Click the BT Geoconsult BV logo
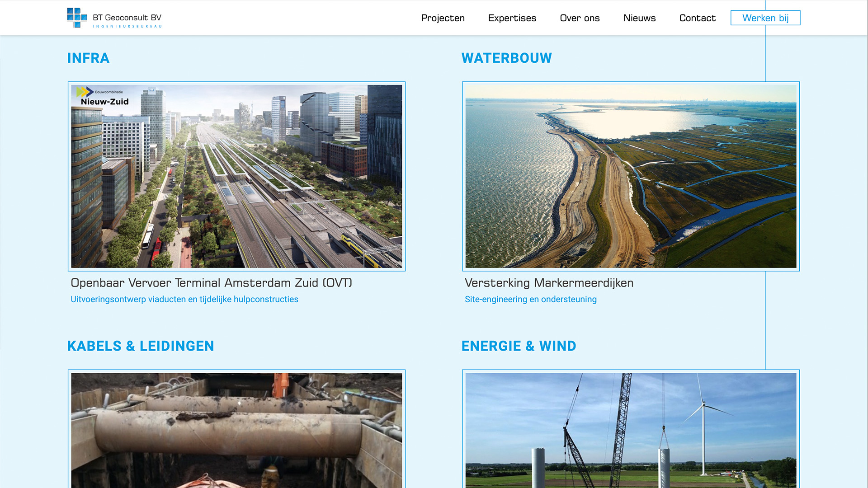The width and height of the screenshot is (868, 488). point(114,18)
